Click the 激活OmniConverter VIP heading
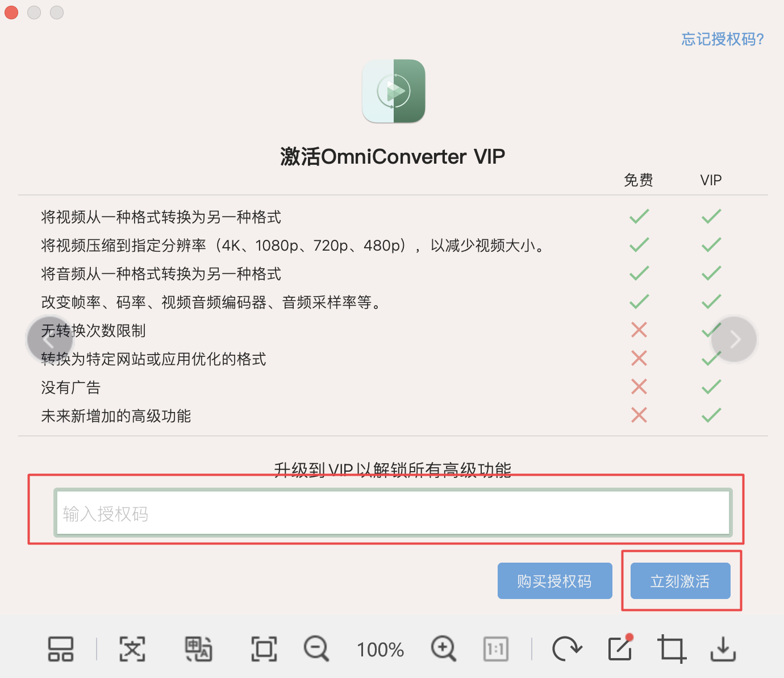The height and width of the screenshot is (678, 784). coord(393,156)
